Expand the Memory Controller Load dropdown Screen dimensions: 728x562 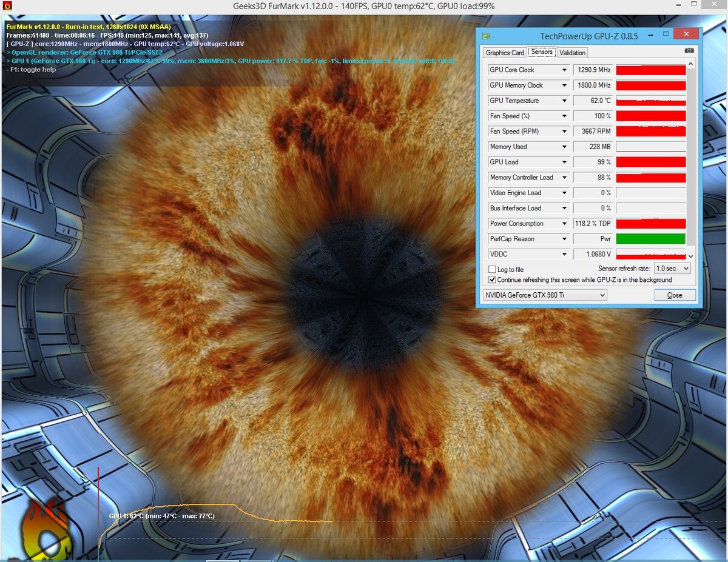[565, 178]
